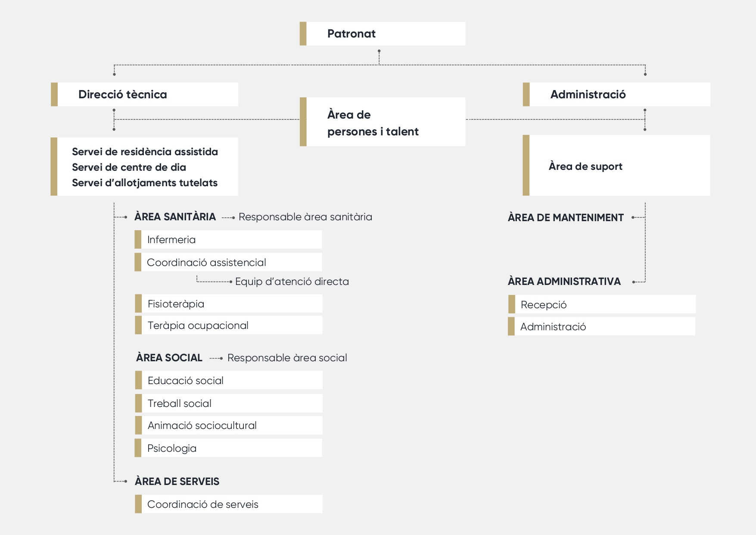This screenshot has height=535, width=756.
Task: Click the Patronat box
Action: (x=382, y=34)
